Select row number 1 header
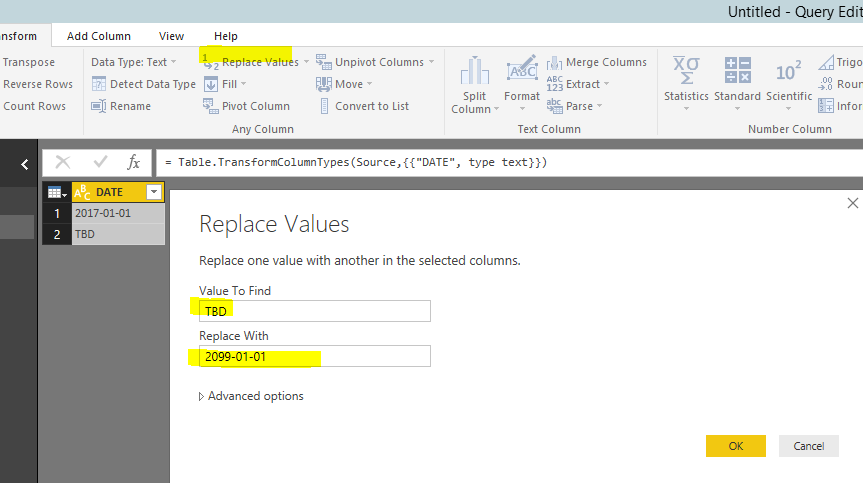Image resolution: width=863 pixels, height=483 pixels. click(57, 213)
